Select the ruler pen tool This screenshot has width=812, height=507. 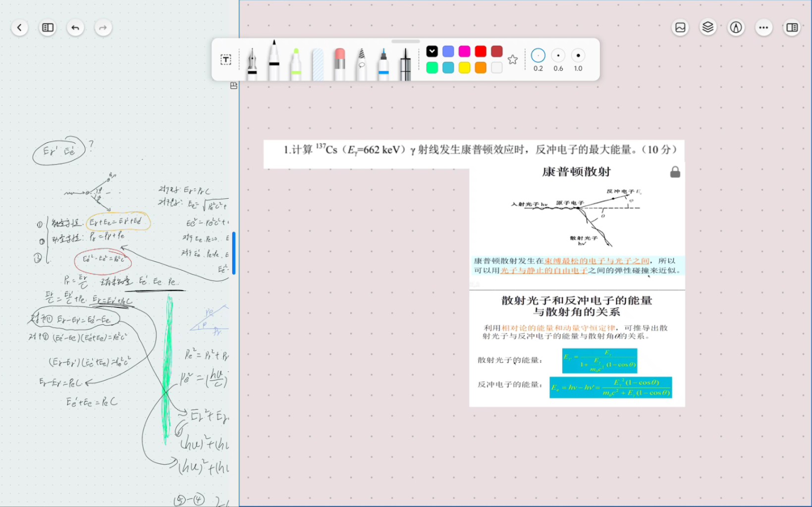[405, 64]
